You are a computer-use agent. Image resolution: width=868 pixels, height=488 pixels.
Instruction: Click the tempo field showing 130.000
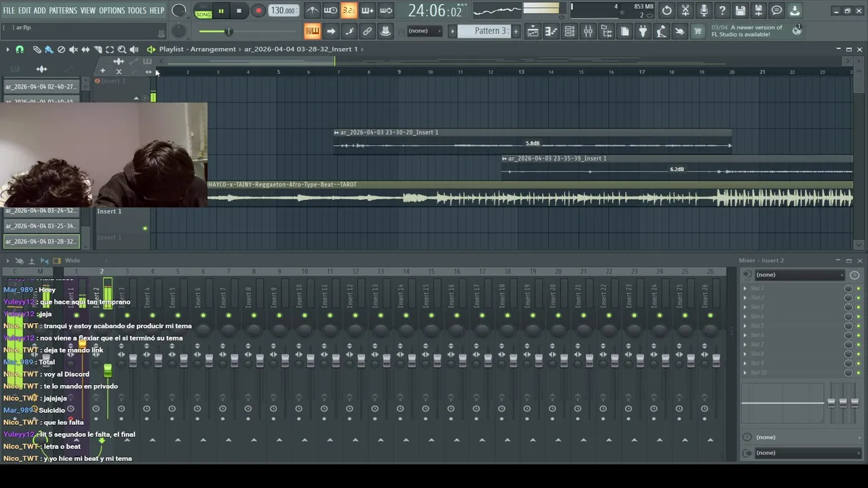283,11
